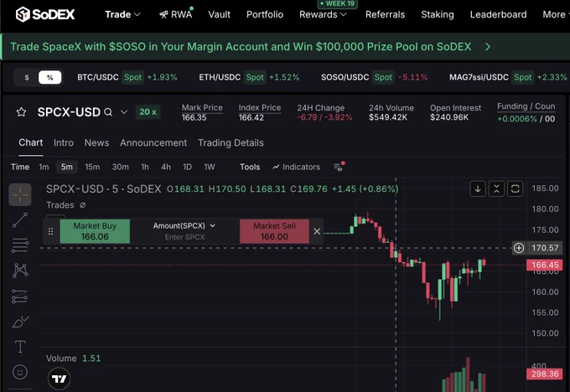Select the forecasting position tool

click(x=20, y=296)
